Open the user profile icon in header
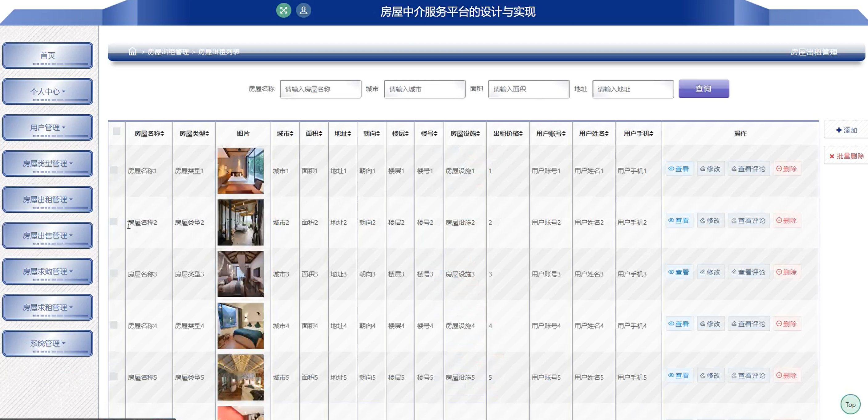The image size is (868, 420). pos(303,10)
